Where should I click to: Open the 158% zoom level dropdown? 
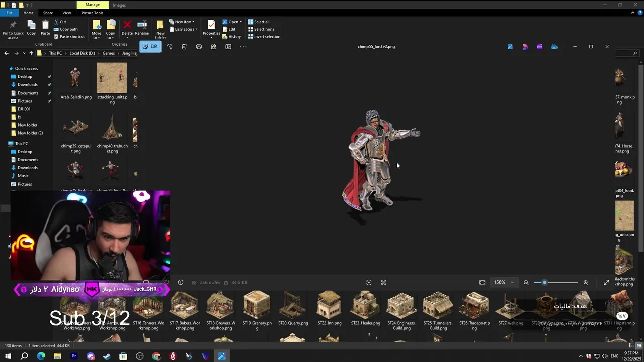pyautogui.click(x=503, y=282)
